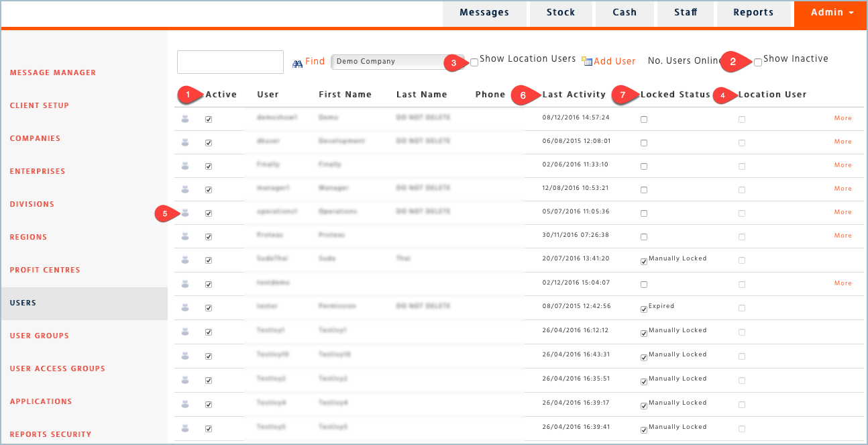Viewport: 868px width, 445px height.
Task: Click the Location User column header
Action: coord(773,95)
